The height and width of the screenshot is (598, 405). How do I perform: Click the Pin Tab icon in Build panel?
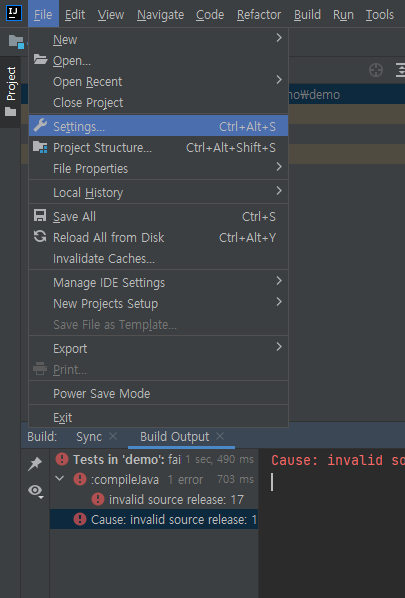click(35, 464)
